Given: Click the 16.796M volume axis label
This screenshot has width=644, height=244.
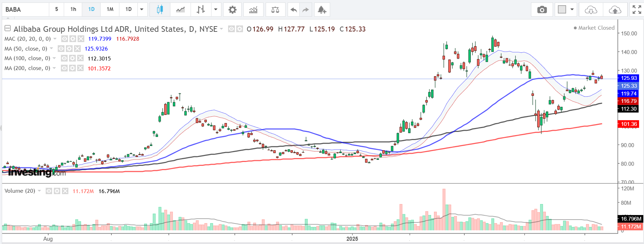Looking at the screenshot, I should tap(631, 219).
